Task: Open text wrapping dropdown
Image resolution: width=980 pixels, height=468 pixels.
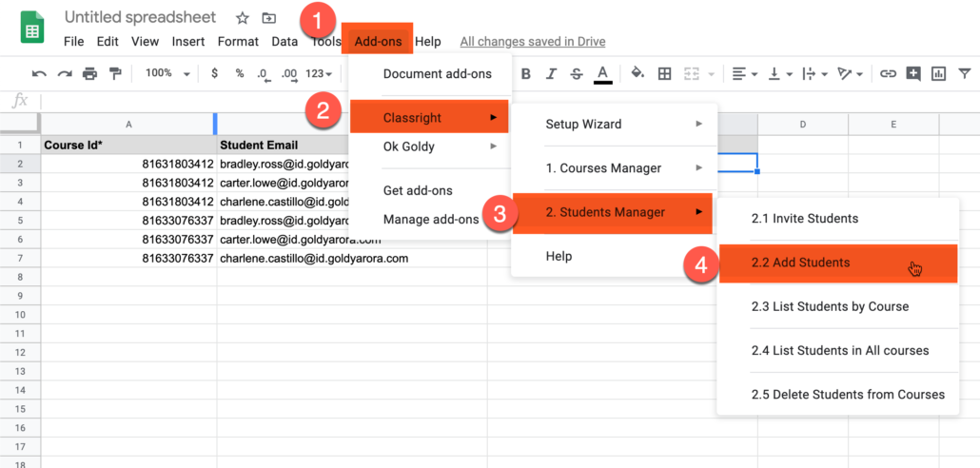Action: pyautogui.click(x=815, y=74)
